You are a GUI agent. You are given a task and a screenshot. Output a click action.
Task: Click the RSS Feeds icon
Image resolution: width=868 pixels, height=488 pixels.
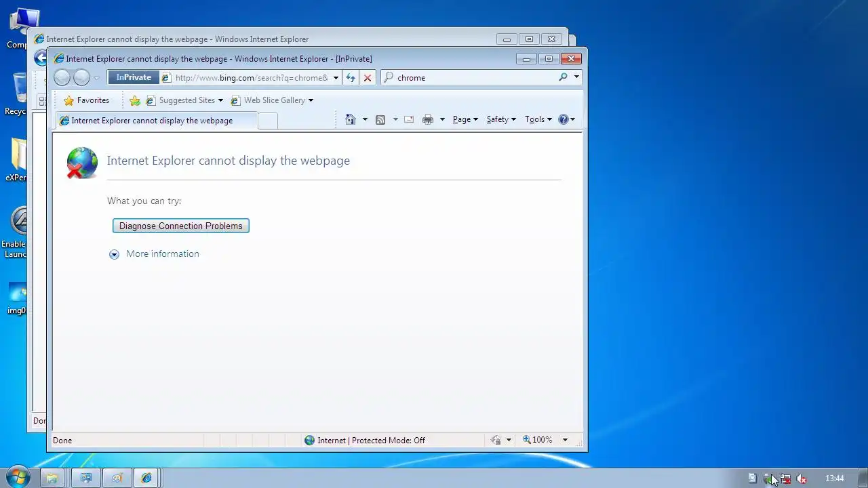(x=380, y=119)
